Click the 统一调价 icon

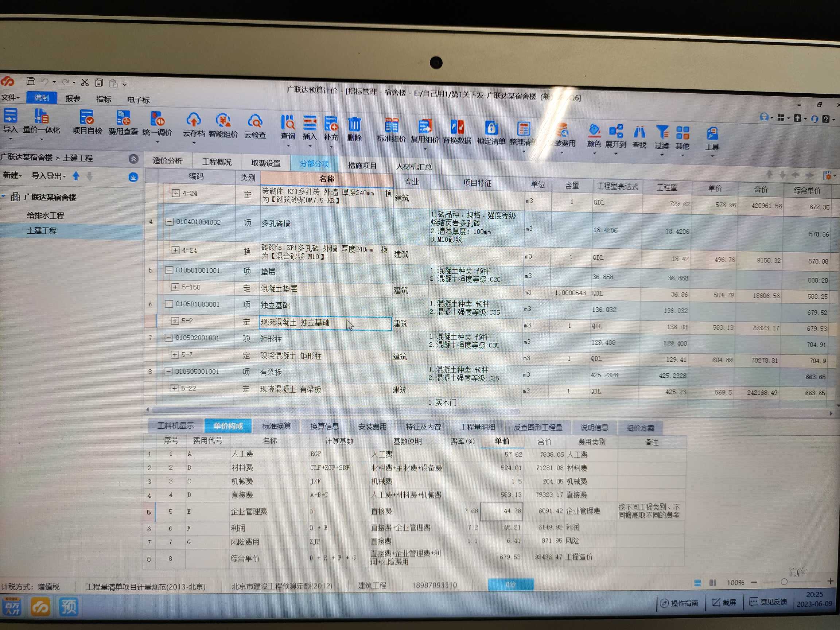point(157,119)
